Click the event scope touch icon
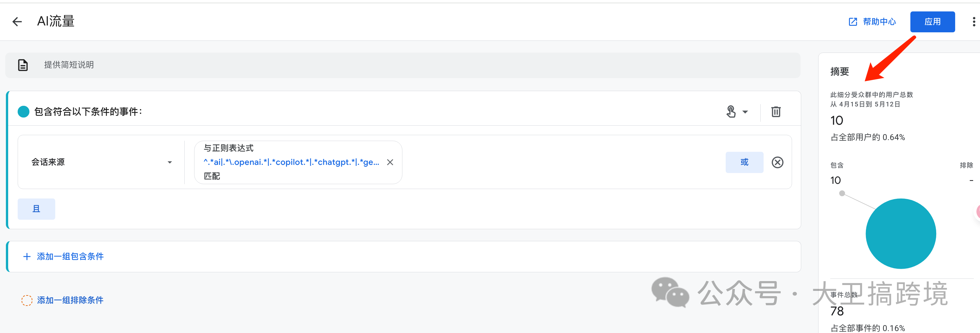 point(731,112)
